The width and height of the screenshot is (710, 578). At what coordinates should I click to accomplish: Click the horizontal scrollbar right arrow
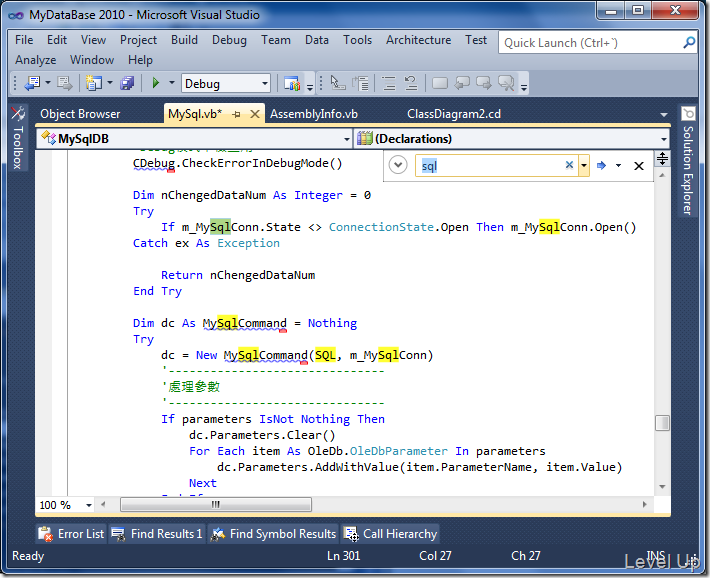tap(644, 505)
